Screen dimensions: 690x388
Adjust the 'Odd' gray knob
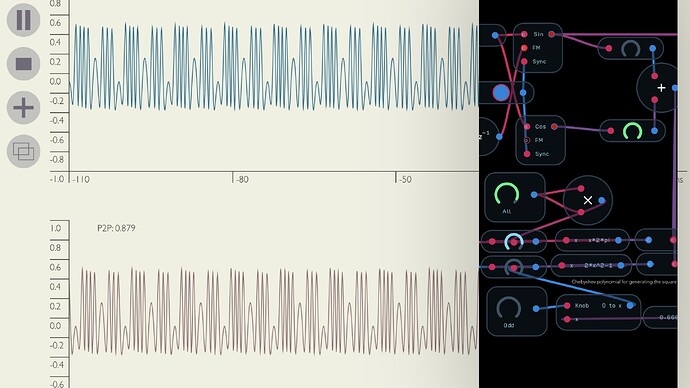click(x=508, y=307)
